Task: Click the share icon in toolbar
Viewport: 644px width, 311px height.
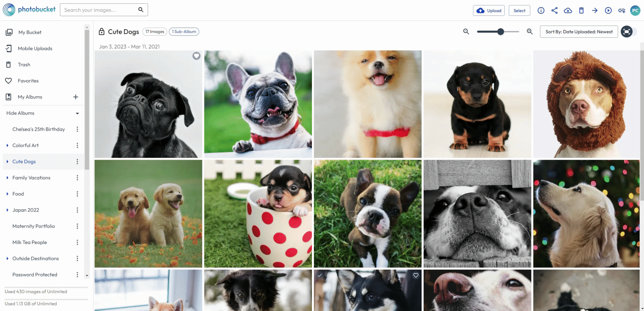Action: [554, 10]
